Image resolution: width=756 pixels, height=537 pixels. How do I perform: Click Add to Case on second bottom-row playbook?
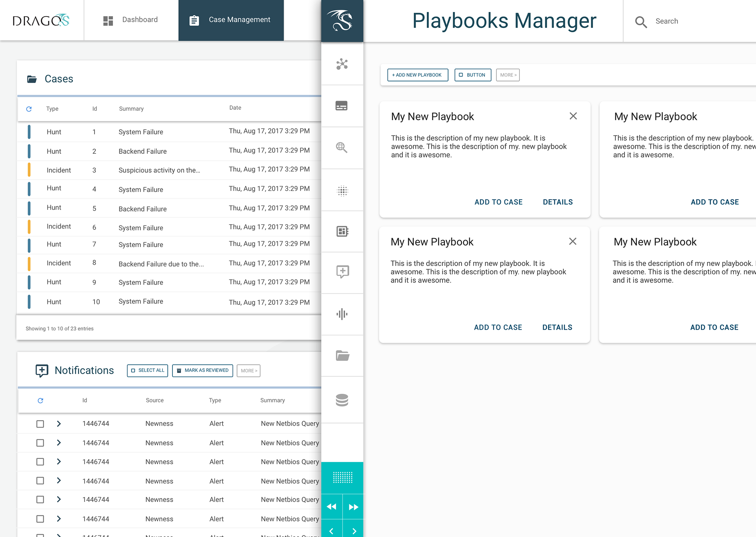pyautogui.click(x=714, y=327)
